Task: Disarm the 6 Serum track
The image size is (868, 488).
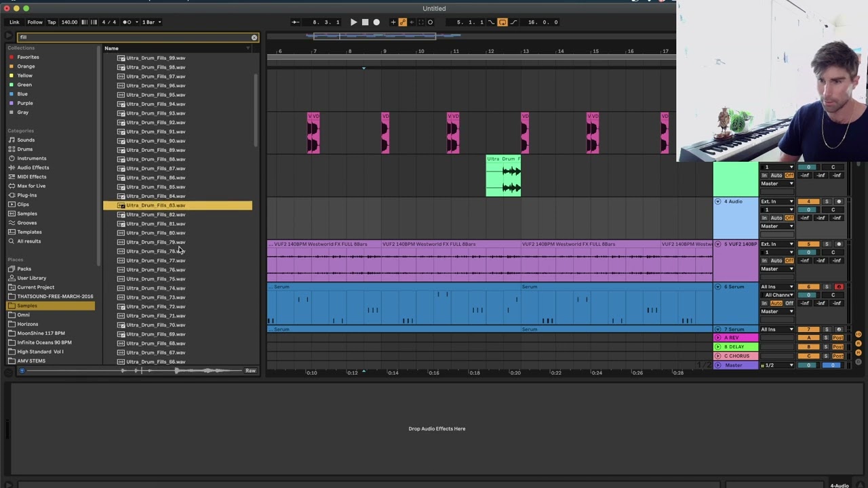Action: [x=839, y=287]
